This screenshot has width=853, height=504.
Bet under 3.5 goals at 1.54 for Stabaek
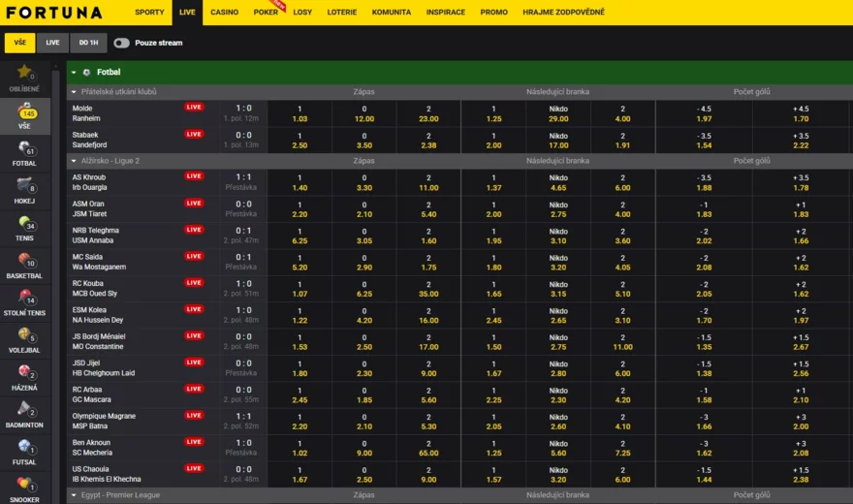704,141
